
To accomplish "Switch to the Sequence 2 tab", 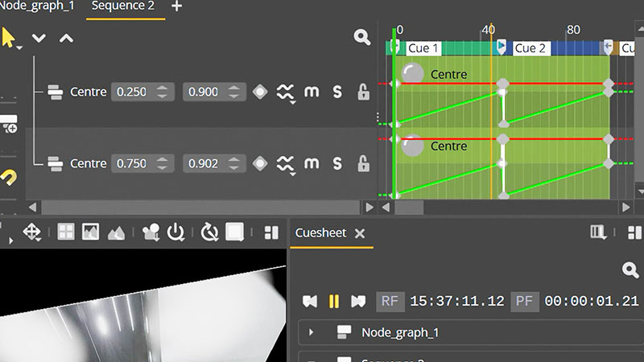I will pos(123,6).
